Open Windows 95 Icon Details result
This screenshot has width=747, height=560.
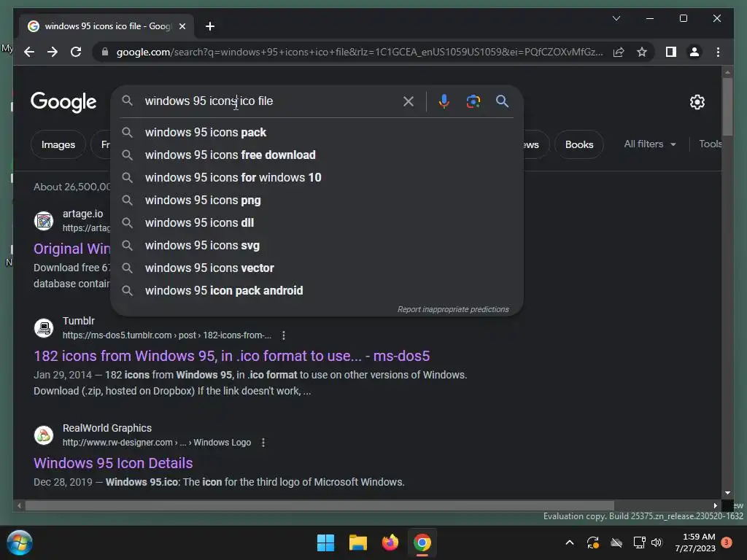coord(113,463)
